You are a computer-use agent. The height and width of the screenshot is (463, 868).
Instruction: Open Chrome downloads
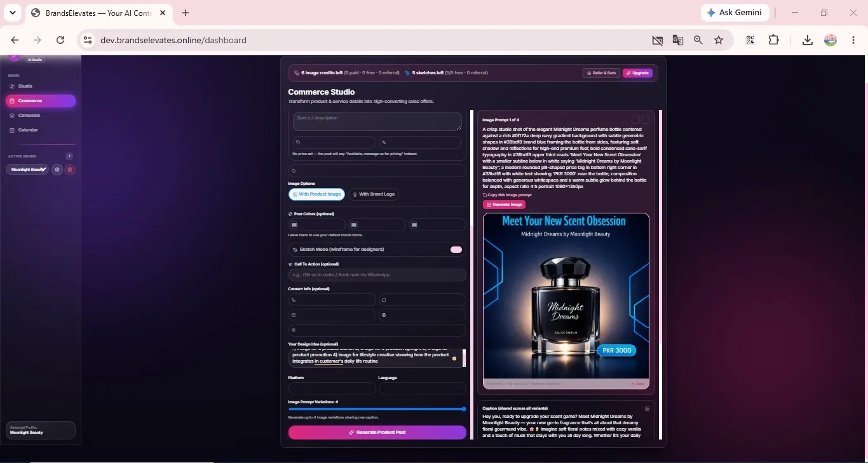pyautogui.click(x=807, y=40)
